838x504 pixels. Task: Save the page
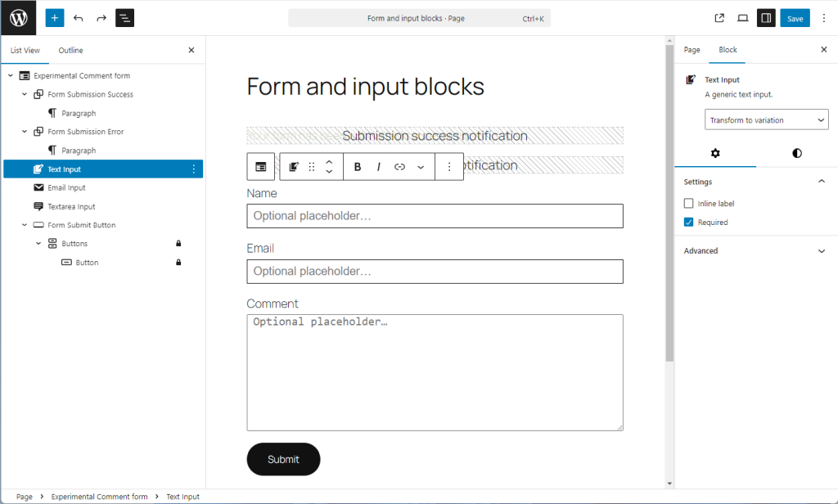click(x=795, y=17)
